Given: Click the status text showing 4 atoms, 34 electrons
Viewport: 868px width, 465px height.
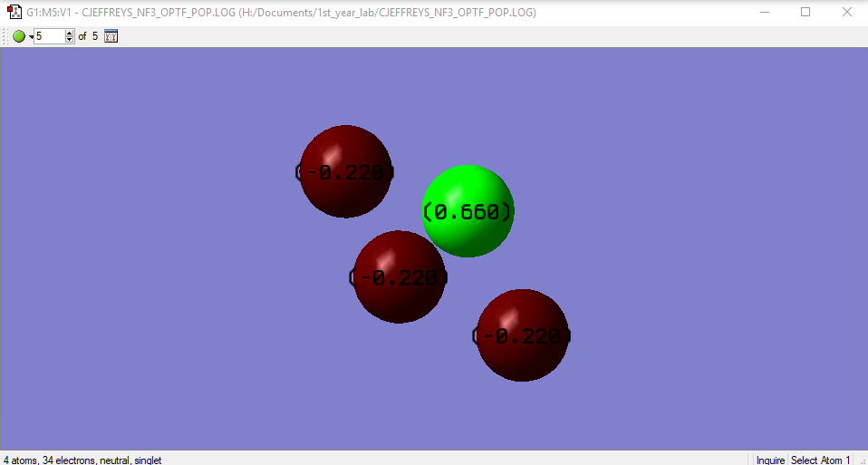Looking at the screenshot, I should point(82,460).
